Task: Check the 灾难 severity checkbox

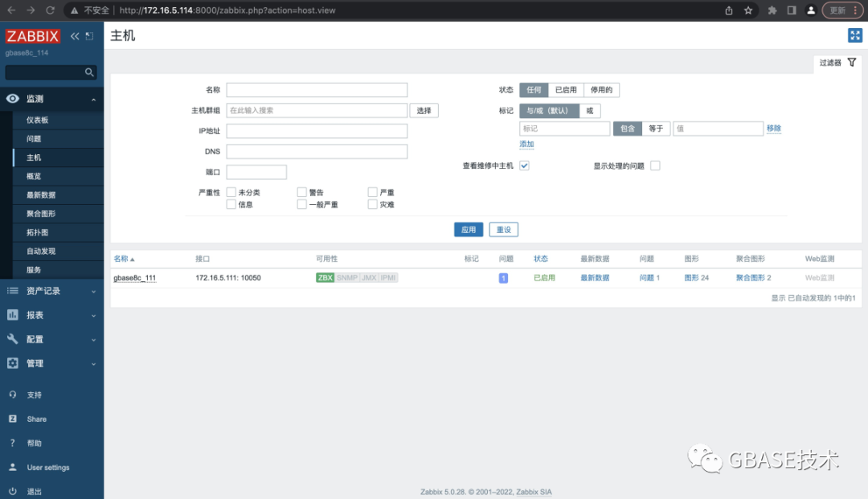Action: tap(373, 204)
